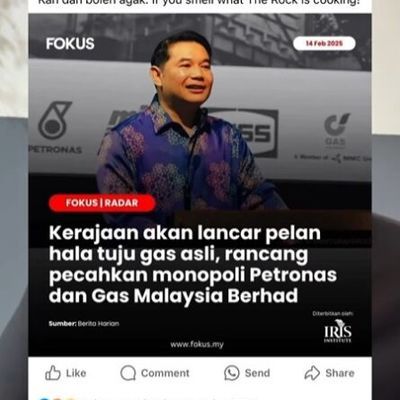Open the www.fokus.my link
400x400 pixels.
[x=197, y=345]
